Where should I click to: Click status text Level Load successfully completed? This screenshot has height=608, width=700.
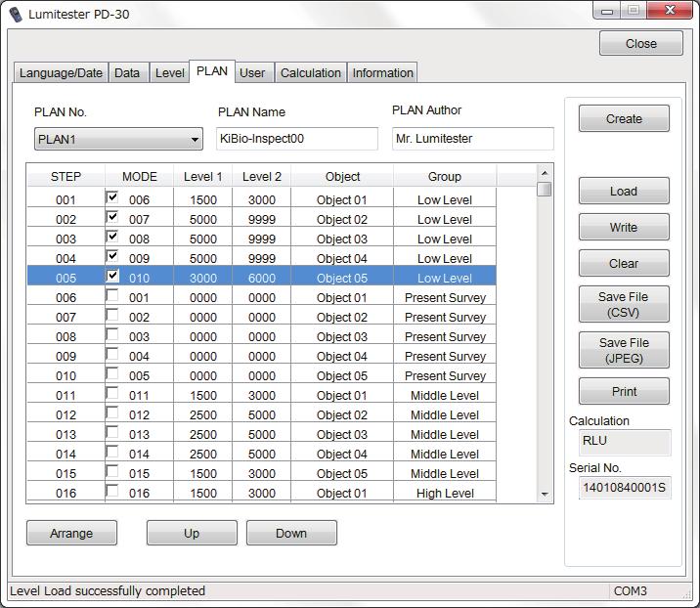tap(108, 591)
